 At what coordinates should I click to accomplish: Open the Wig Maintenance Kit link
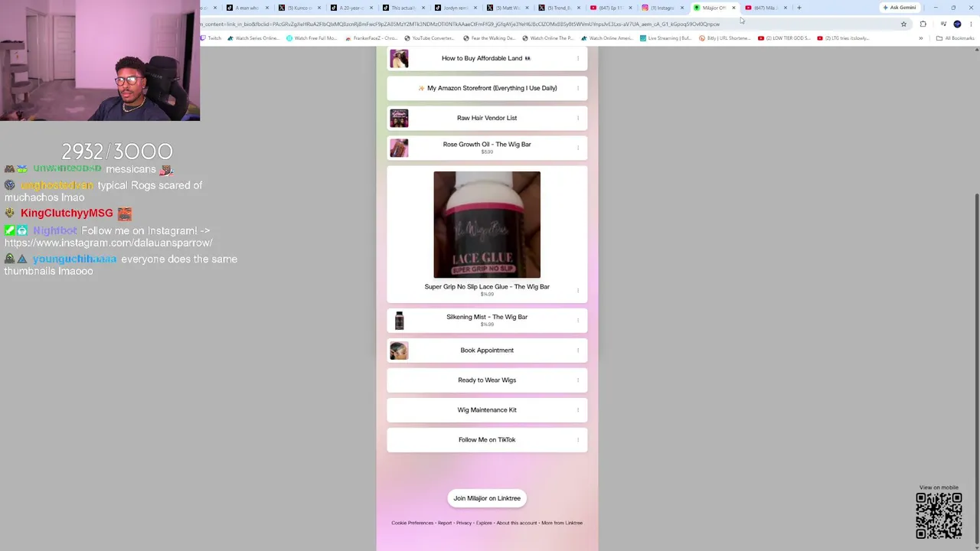tap(487, 410)
